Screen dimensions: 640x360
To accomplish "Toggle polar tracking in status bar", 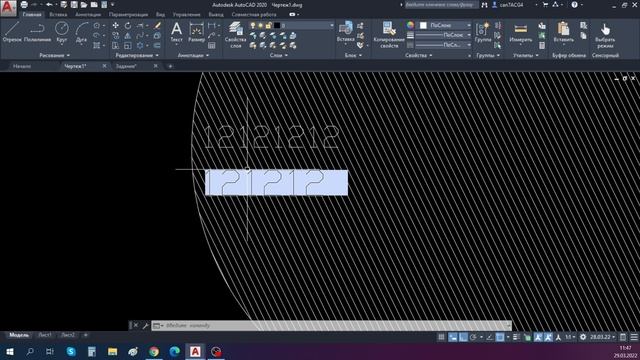I will (473, 337).
